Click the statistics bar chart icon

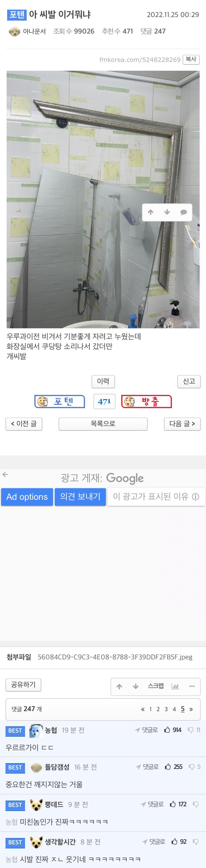click(175, 686)
